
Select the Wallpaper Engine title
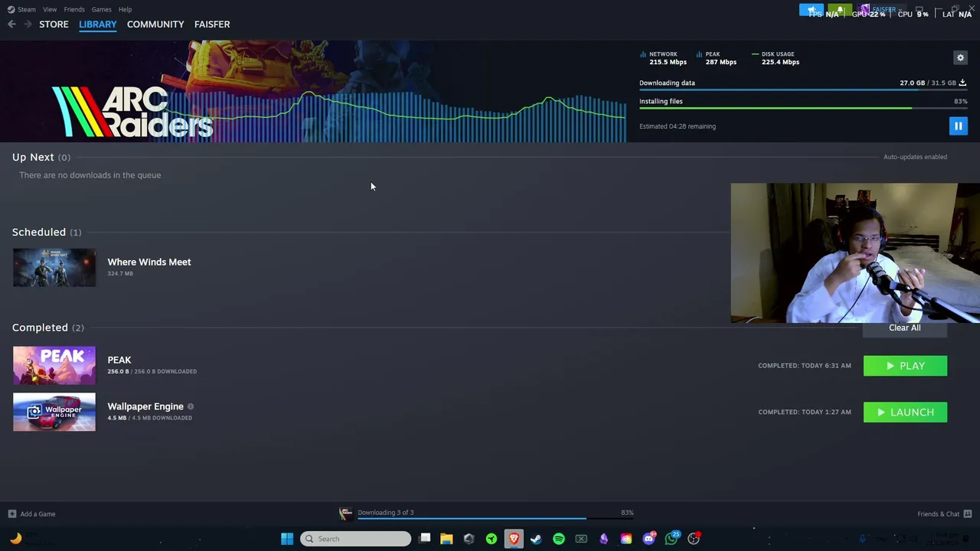[x=145, y=406]
